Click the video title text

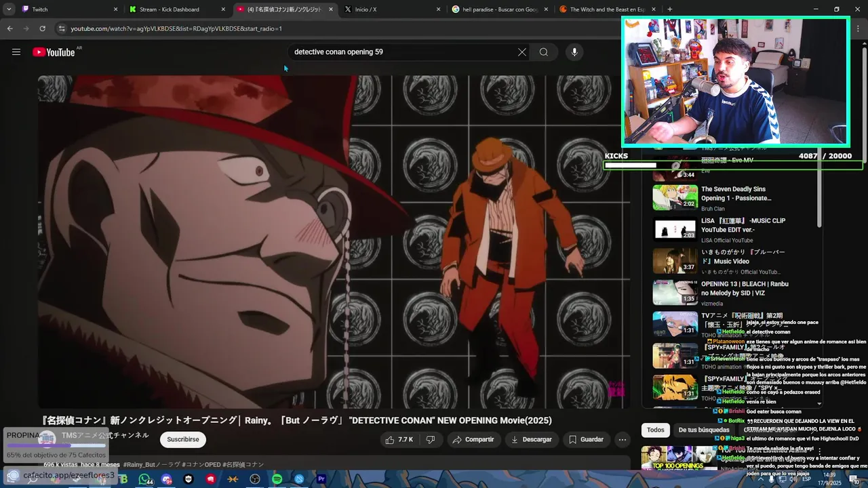[x=296, y=421]
